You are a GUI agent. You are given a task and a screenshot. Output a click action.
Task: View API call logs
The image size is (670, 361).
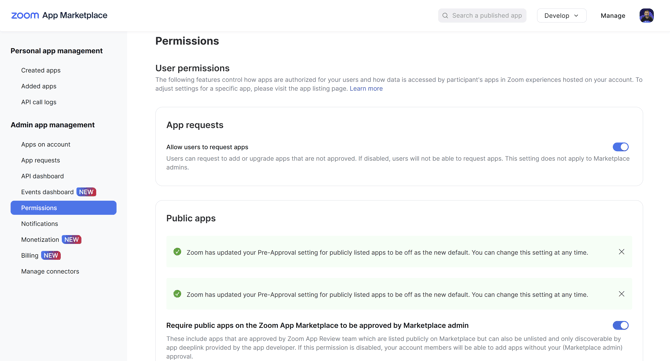(38, 102)
